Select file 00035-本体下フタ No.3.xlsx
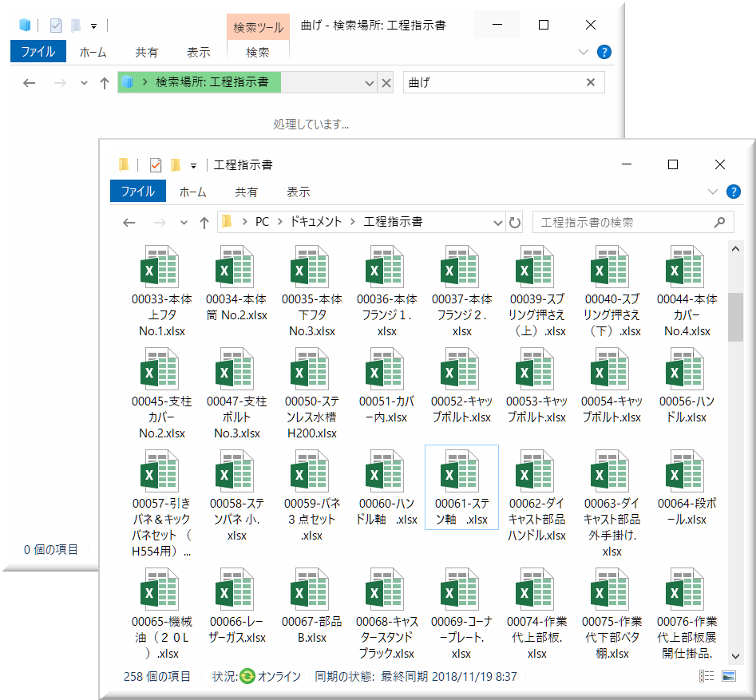 [x=312, y=291]
